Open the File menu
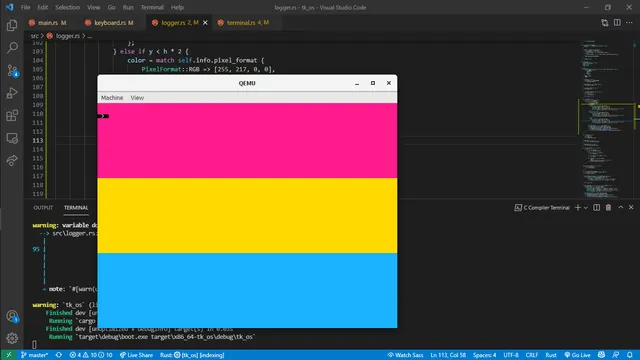 (x=25, y=7)
